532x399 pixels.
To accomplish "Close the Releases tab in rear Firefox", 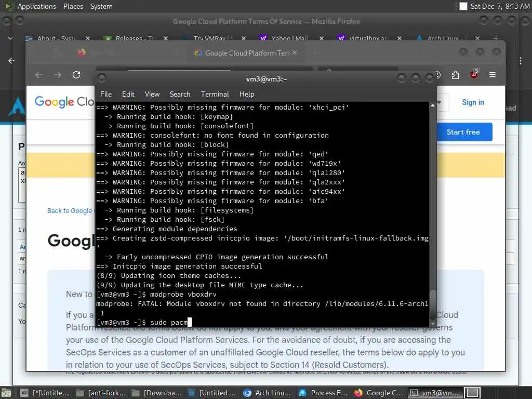I will point(166,38).
